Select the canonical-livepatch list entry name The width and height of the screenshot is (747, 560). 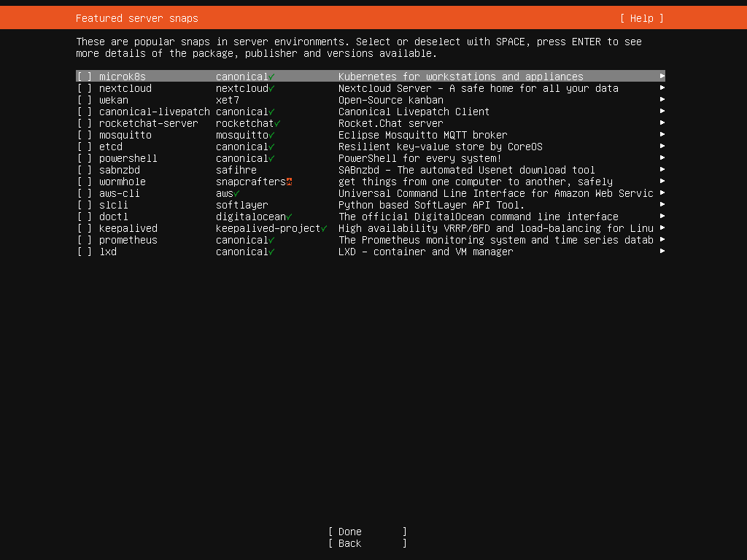pyautogui.click(x=154, y=112)
